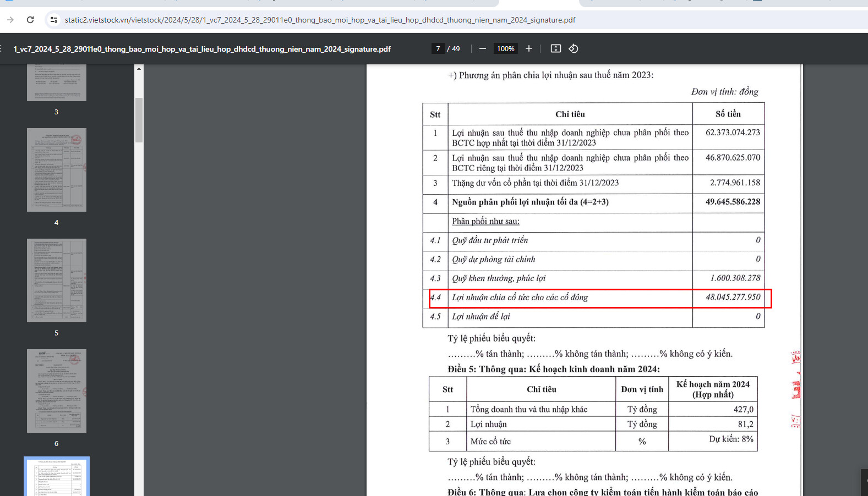Click the 100% zoom level field
The width and height of the screenshot is (868, 496).
506,48
